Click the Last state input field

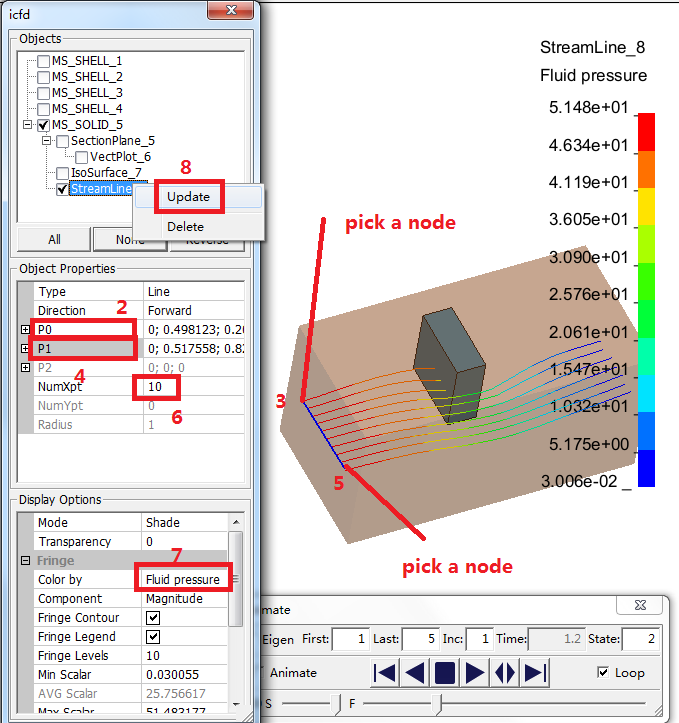(x=420, y=639)
